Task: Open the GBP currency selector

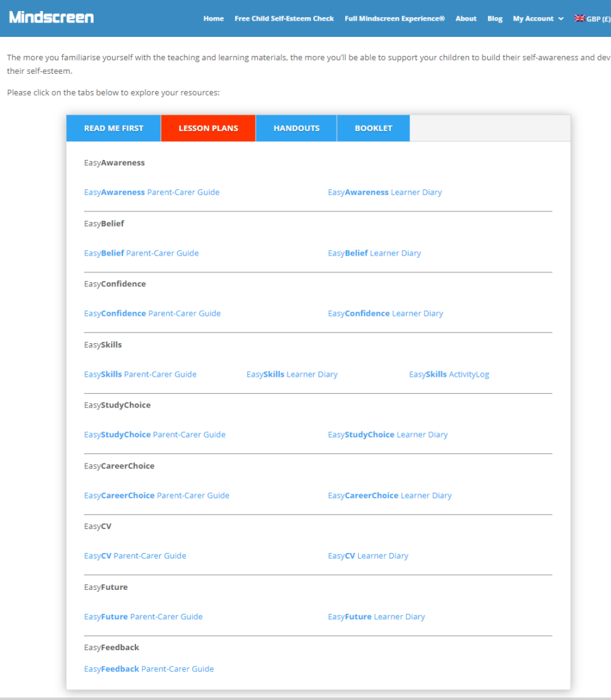Action: [593, 18]
